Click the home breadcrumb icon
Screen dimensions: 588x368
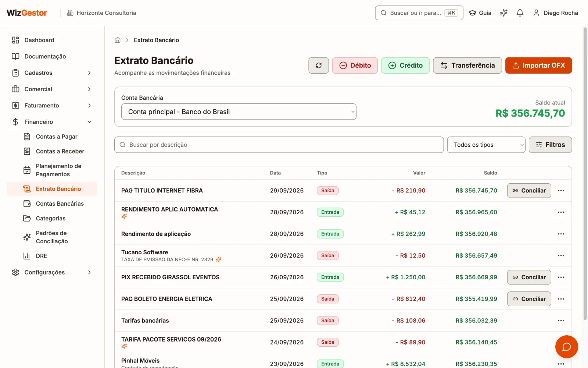[x=118, y=40]
